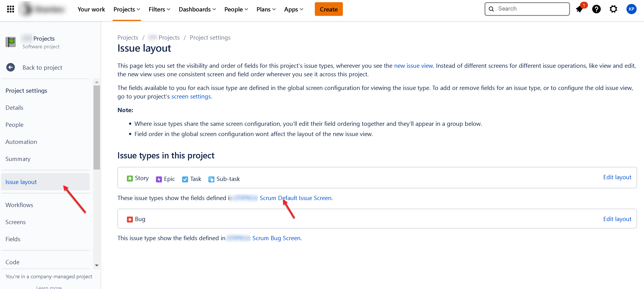The image size is (644, 289).
Task: Open Code in the sidebar
Action: (12, 262)
